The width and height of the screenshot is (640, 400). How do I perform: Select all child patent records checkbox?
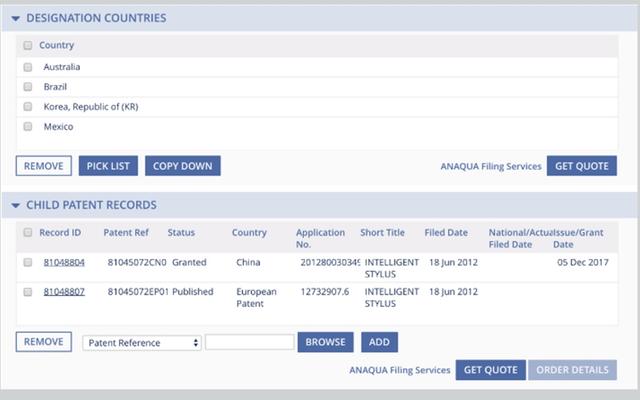(x=28, y=233)
